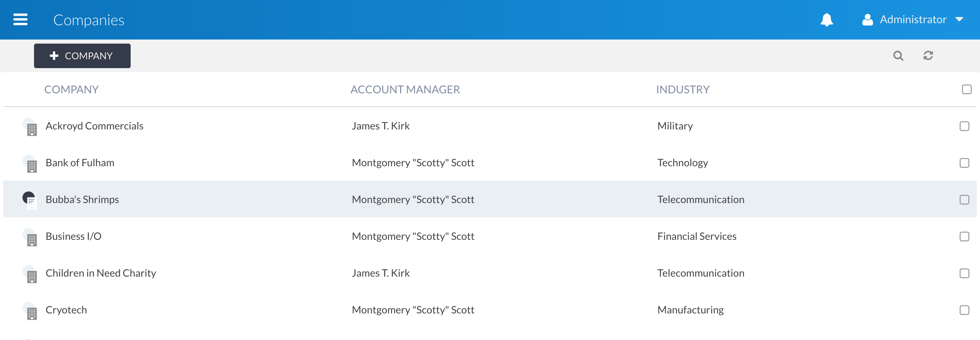Open the Bubba's Shrimps company record
Viewport: 980px width, 340px height.
click(82, 200)
